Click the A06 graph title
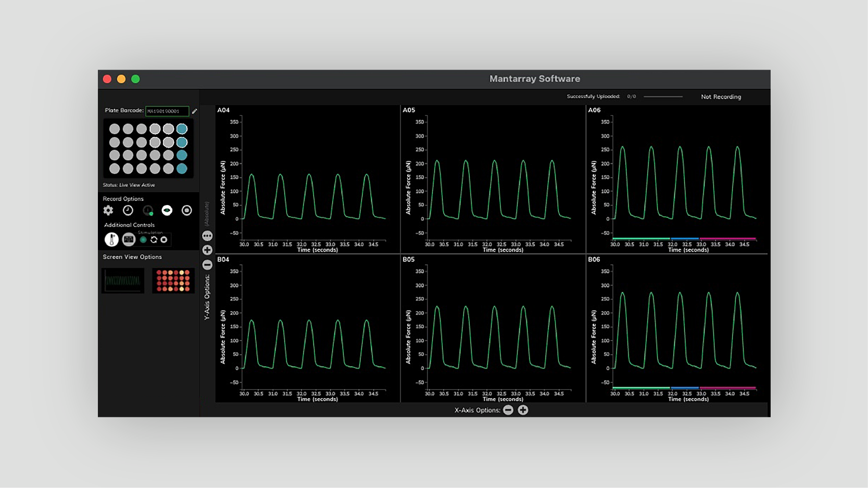868x488 pixels. click(594, 110)
